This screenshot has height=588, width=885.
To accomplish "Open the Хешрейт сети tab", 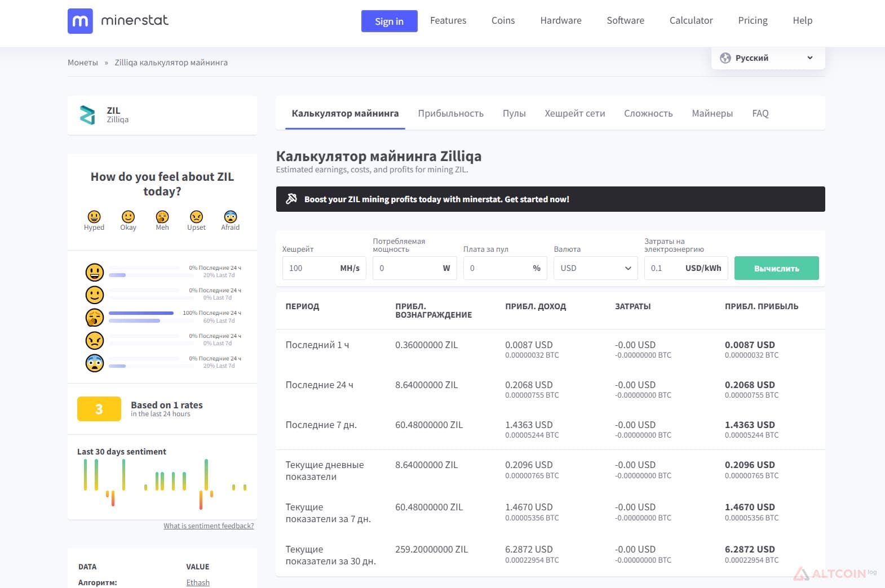I will coord(574,113).
